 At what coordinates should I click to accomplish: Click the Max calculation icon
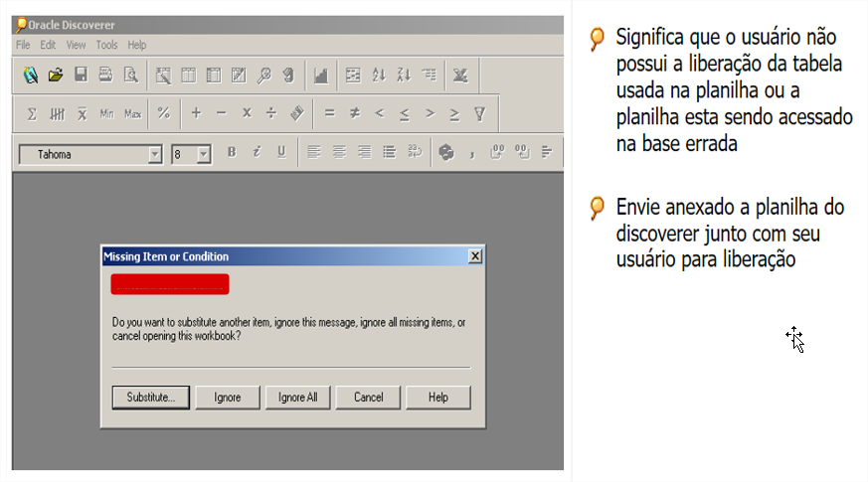click(133, 114)
